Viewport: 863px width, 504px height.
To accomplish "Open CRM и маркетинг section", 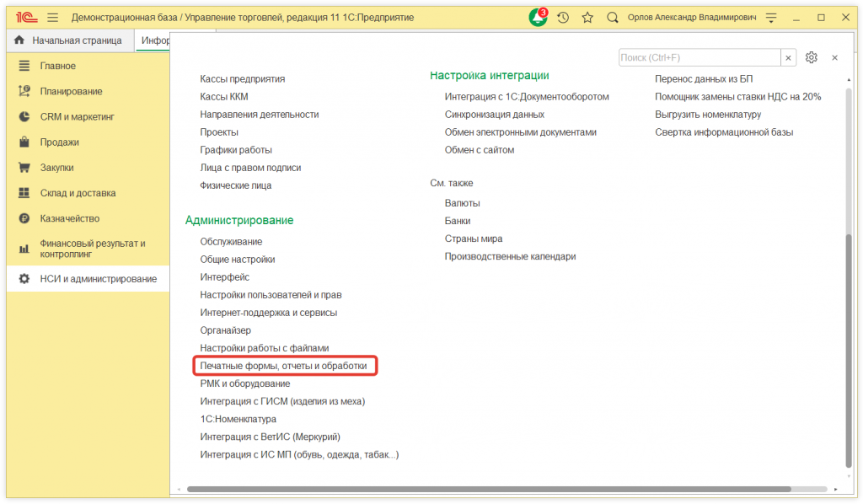I will tap(77, 117).
